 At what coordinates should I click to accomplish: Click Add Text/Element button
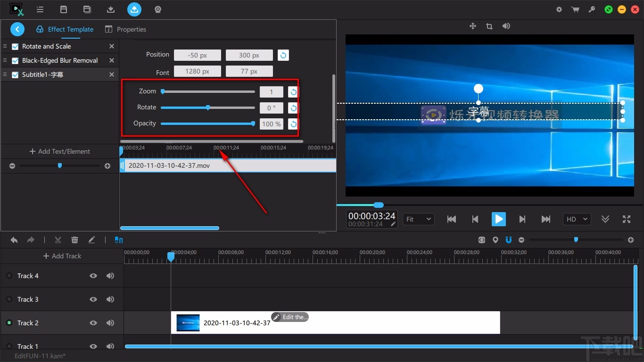pyautogui.click(x=60, y=151)
